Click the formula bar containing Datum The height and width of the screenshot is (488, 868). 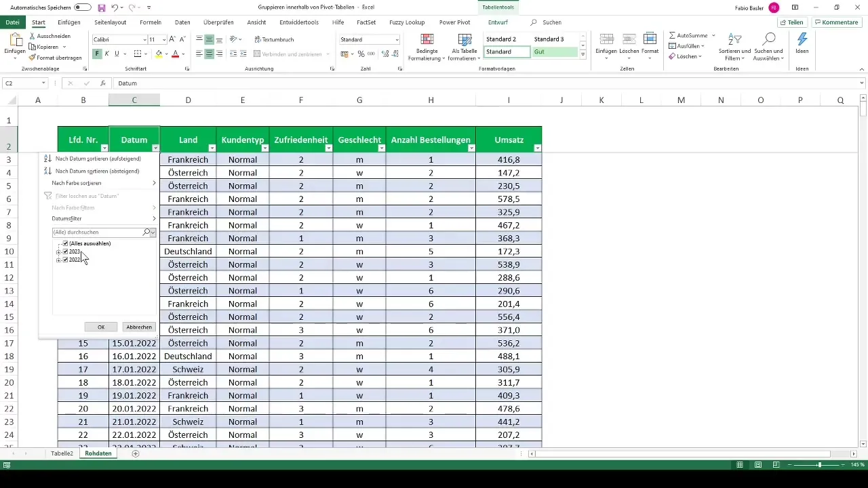488,83
